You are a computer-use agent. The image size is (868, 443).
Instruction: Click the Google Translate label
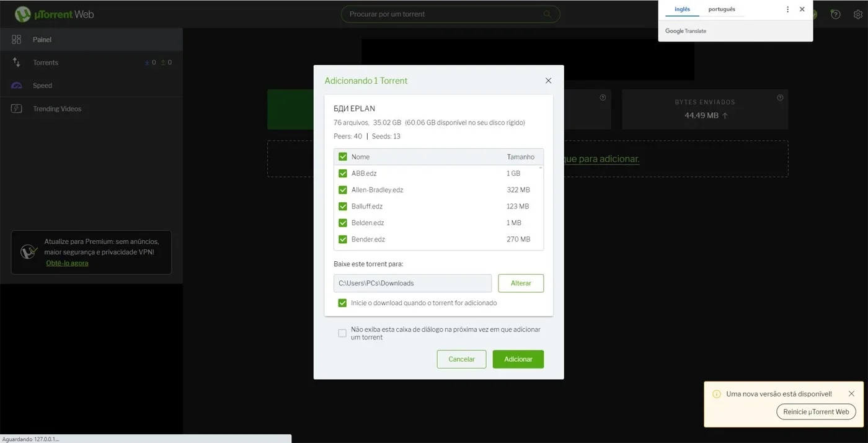686,31
